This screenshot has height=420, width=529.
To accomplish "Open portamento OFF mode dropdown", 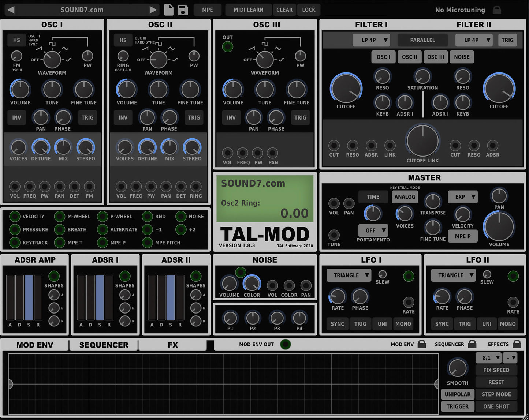I will (x=373, y=230).
